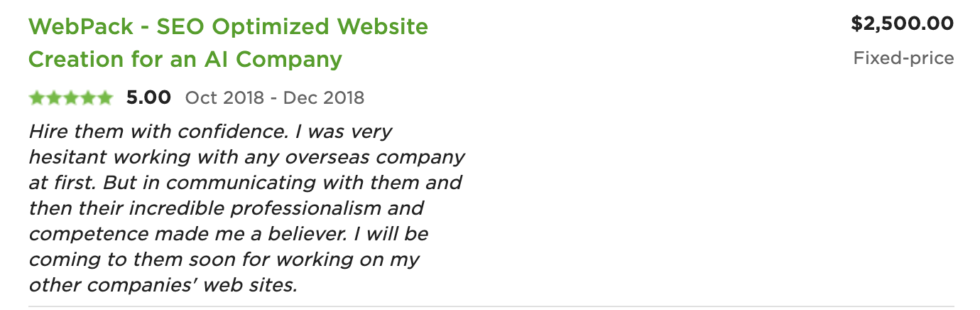The width and height of the screenshot is (980, 310).
Task: Click the Oct 2018 - Dec 2018 date range
Action: coord(275,97)
